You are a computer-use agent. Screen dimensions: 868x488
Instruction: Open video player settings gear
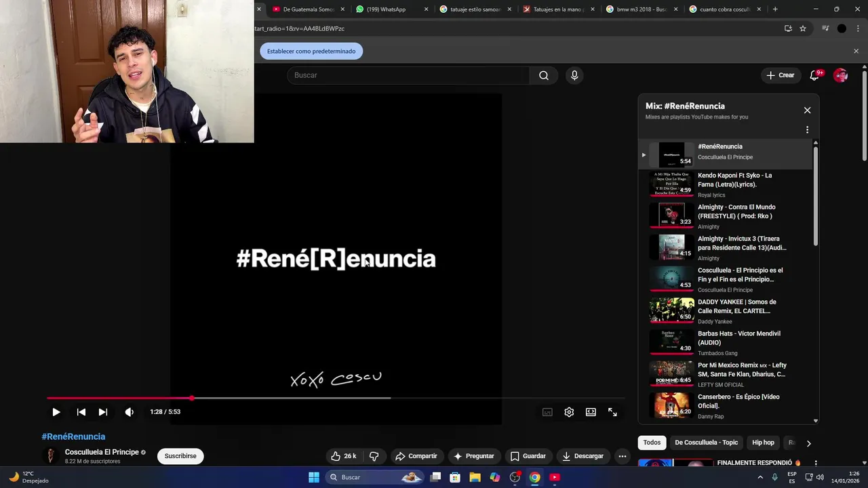569,412
